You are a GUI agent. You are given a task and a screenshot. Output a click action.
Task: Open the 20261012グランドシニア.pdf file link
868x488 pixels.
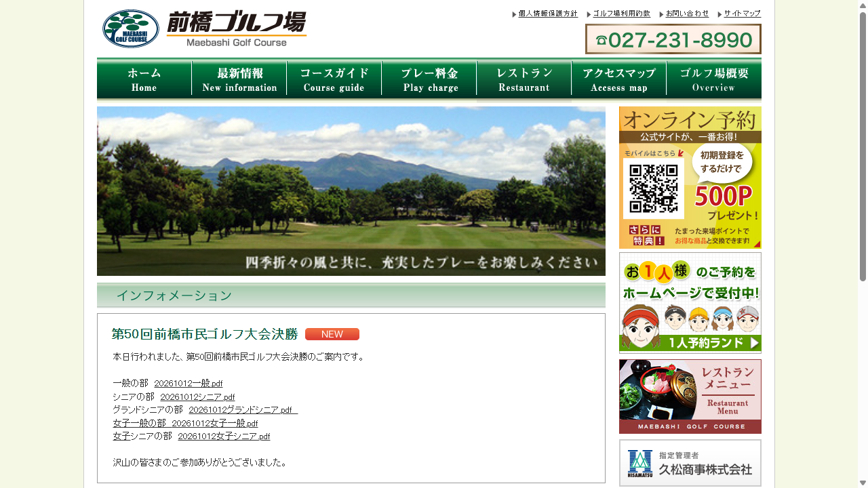(243, 410)
